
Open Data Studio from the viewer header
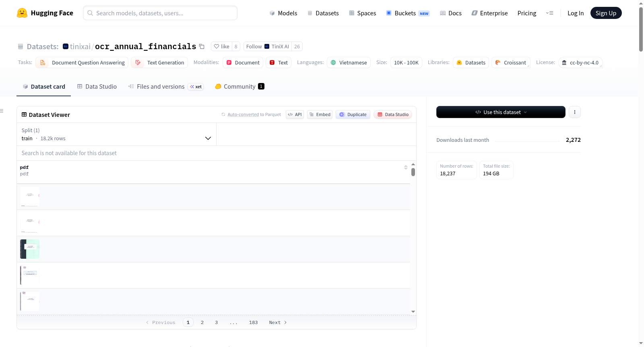click(393, 114)
